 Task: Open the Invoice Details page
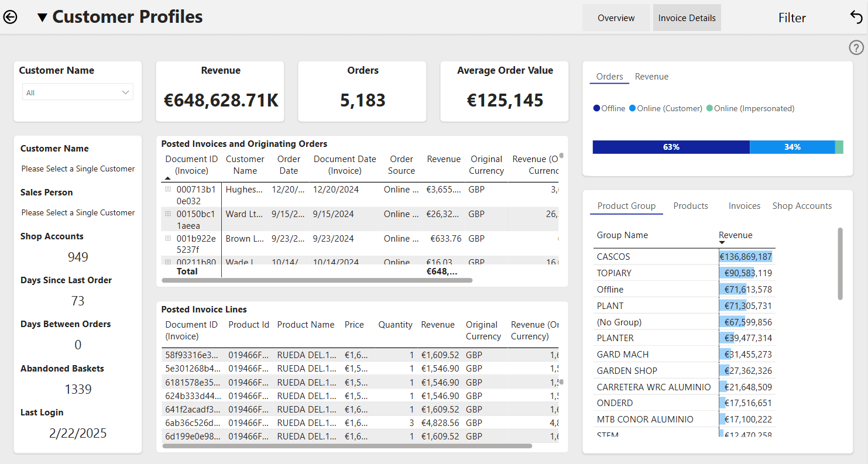[687, 18]
